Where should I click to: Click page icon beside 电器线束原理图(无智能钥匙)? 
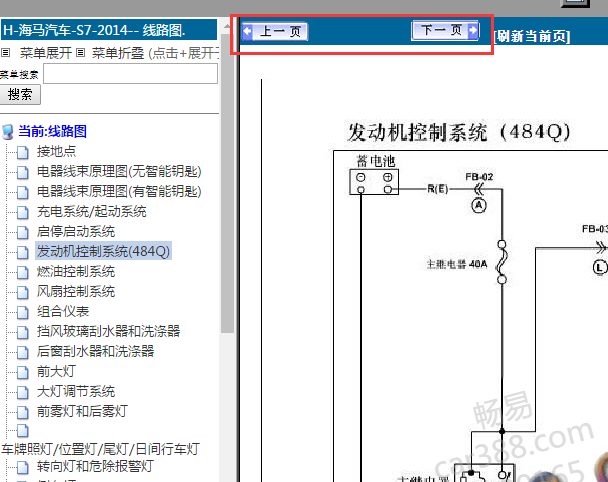click(23, 173)
